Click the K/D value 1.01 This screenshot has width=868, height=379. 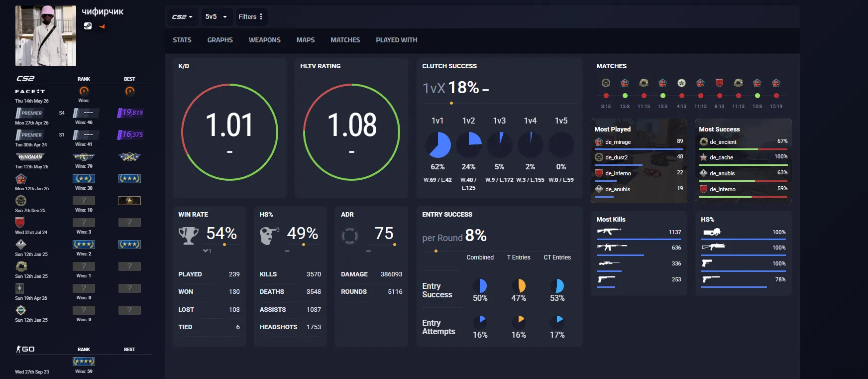click(x=229, y=126)
